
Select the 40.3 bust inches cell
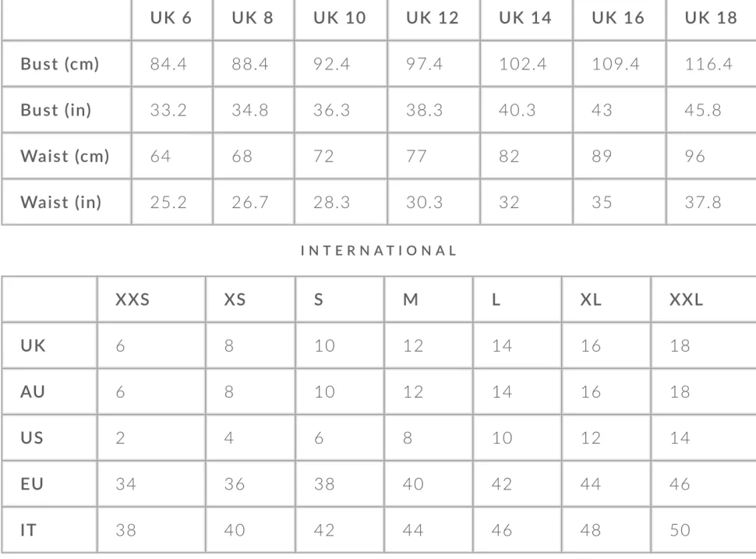pyautogui.click(x=518, y=110)
